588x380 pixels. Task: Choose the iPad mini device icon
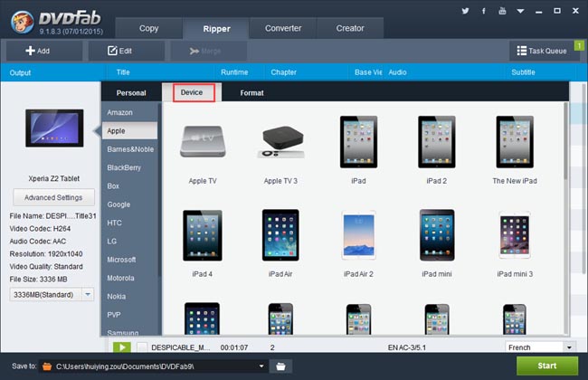tap(437, 235)
